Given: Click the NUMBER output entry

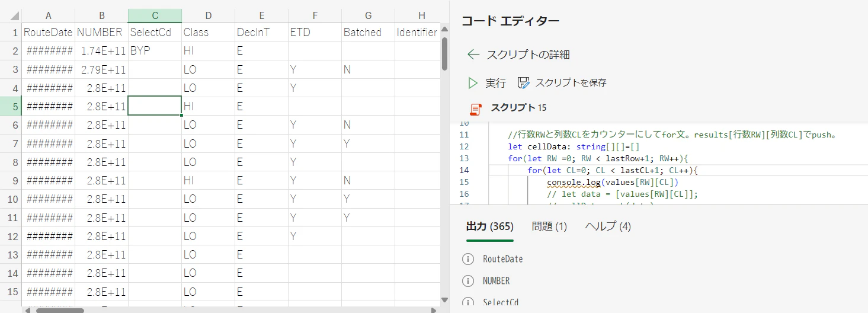Looking at the screenshot, I should click(497, 281).
